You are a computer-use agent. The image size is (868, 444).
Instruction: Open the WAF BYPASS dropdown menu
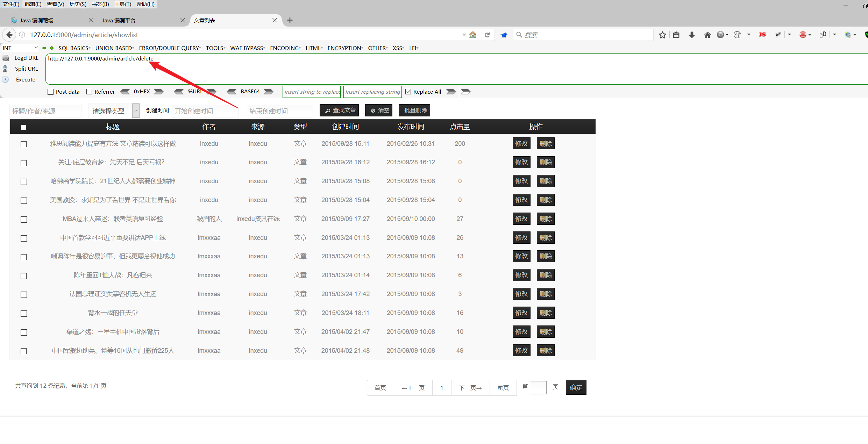coord(247,48)
